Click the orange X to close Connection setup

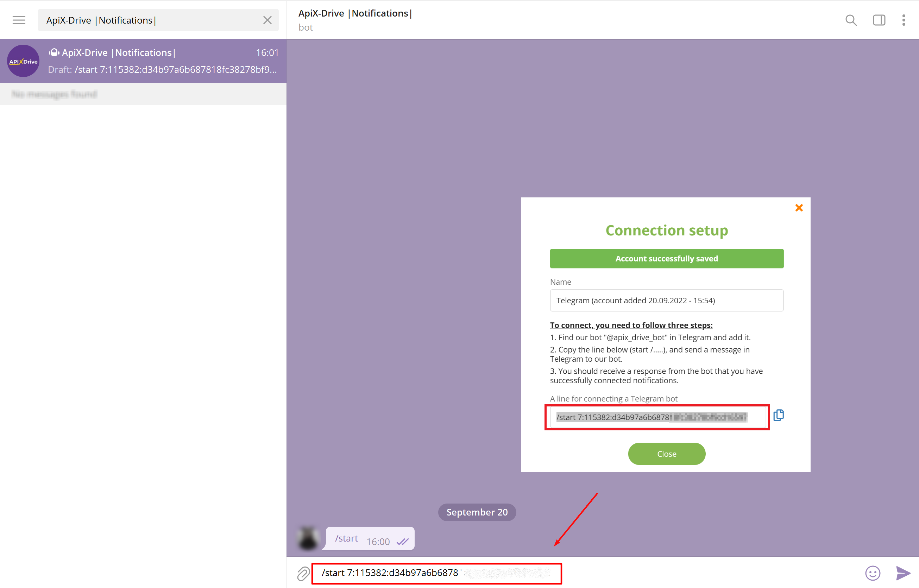pyautogui.click(x=798, y=208)
